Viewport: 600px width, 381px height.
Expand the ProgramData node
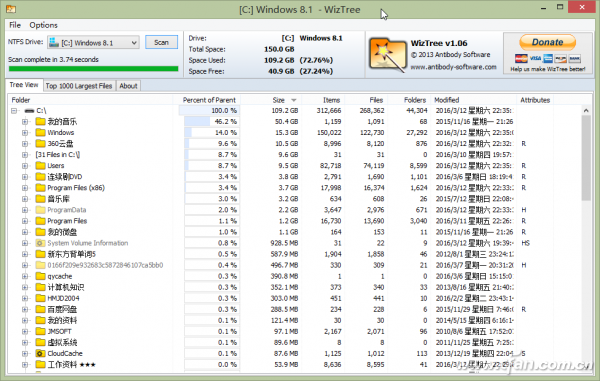(x=25, y=210)
